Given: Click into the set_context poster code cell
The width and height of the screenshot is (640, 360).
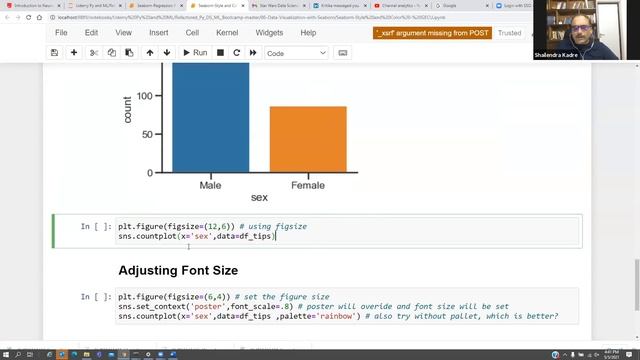Looking at the screenshot, I should coord(347,306).
